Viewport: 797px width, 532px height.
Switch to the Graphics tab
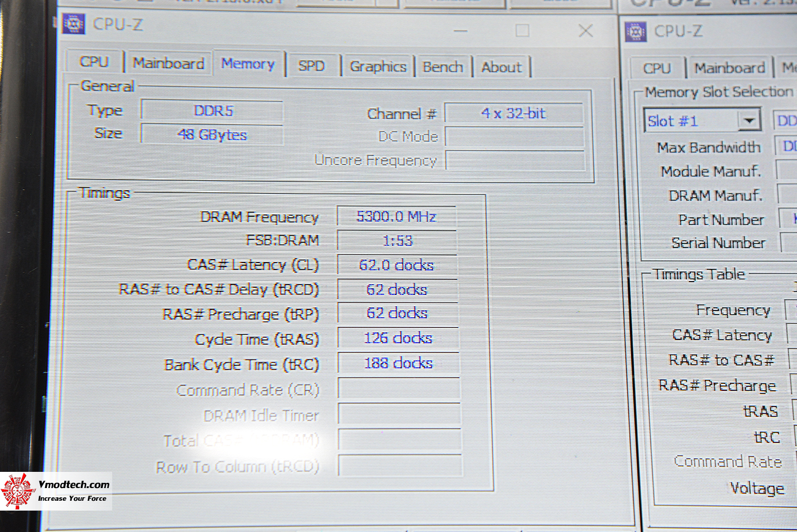pos(378,67)
